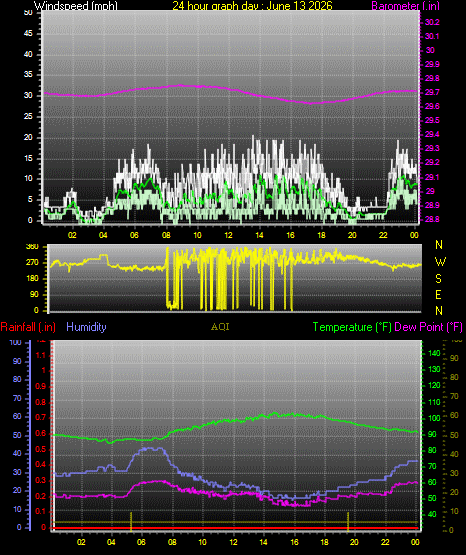This screenshot has width=466, height=555.
Task: Click "25" on the windspeed axis
Action: (28, 116)
